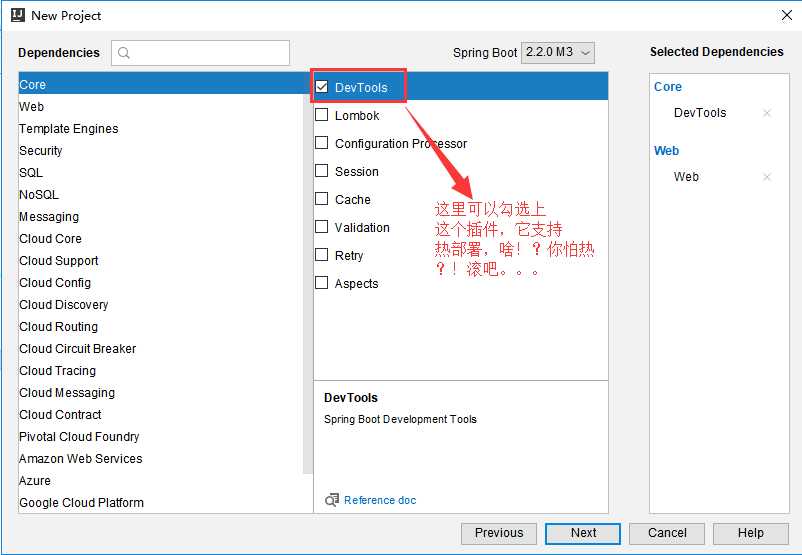Viewport: 802px width, 555px height.
Task: Uncheck the DevTools checkbox
Action: tap(322, 87)
